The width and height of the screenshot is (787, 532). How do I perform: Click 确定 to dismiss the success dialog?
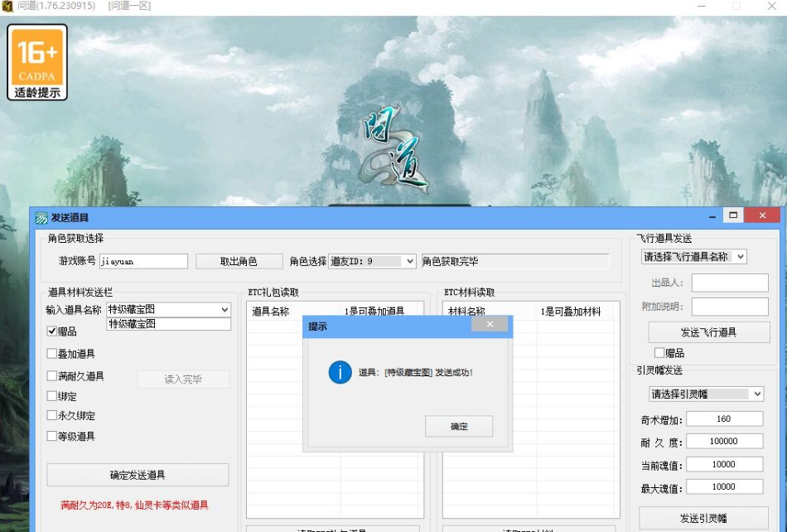coord(459,426)
